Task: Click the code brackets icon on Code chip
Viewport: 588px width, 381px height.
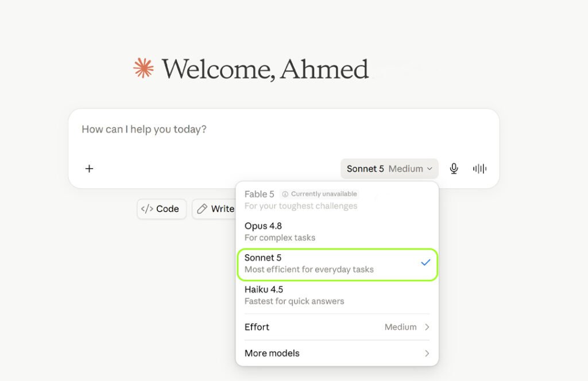Action: point(147,209)
